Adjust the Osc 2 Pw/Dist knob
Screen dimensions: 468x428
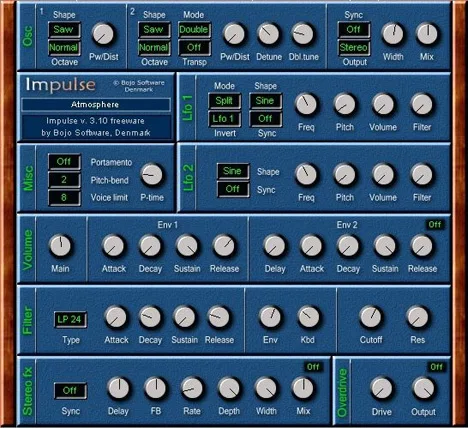click(234, 34)
